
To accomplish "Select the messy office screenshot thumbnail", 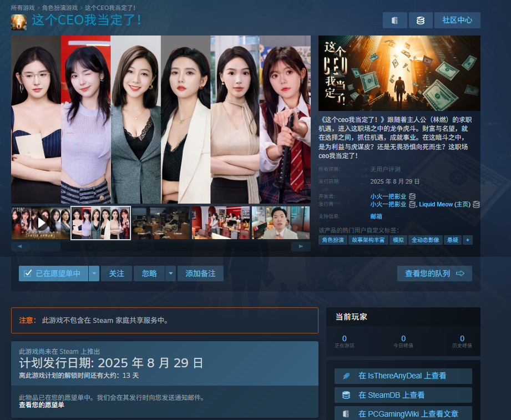I will 161,223.
